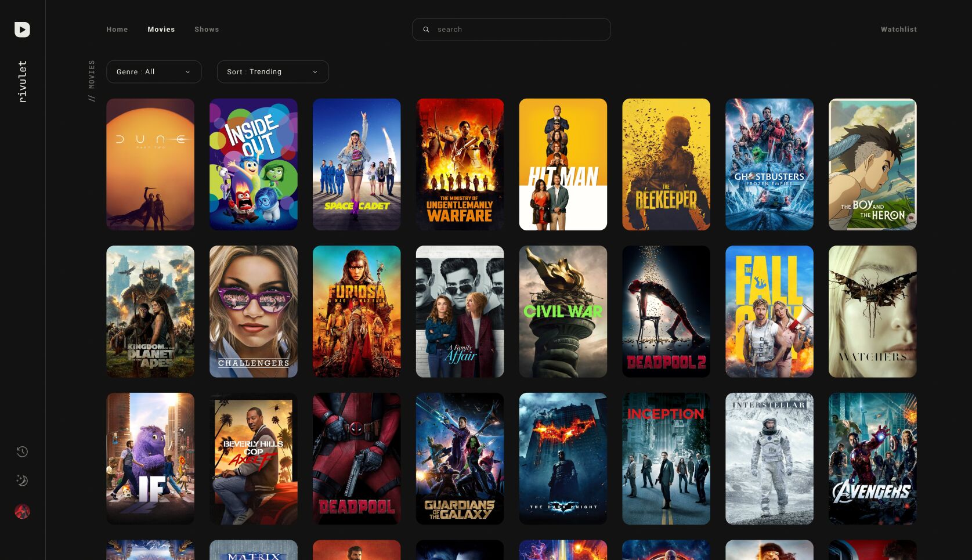
Task: Select the Inside Out movie poster
Action: click(x=254, y=164)
